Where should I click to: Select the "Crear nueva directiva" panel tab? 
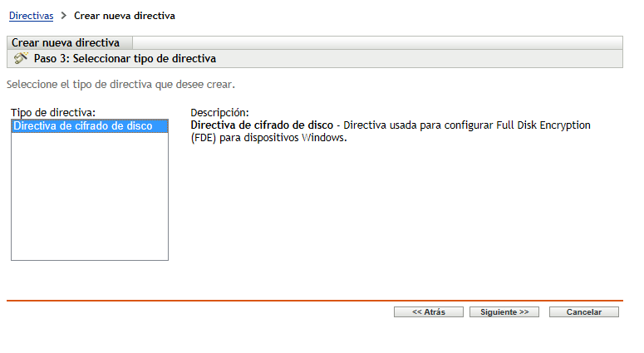[66, 42]
